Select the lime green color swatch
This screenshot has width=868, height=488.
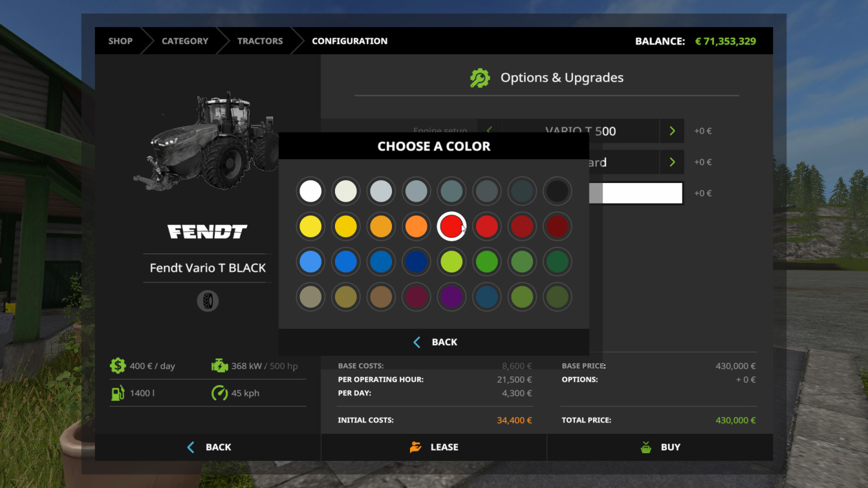(x=451, y=262)
